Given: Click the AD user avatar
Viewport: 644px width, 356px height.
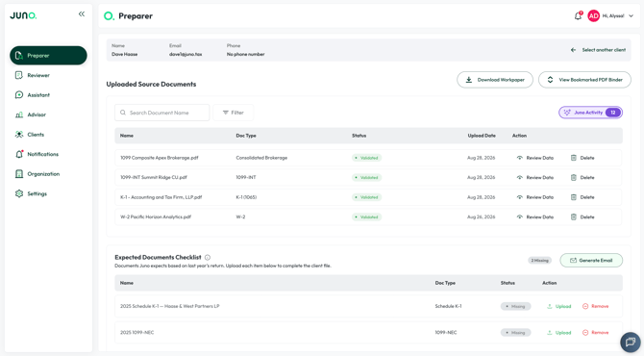Looking at the screenshot, I should point(593,16).
